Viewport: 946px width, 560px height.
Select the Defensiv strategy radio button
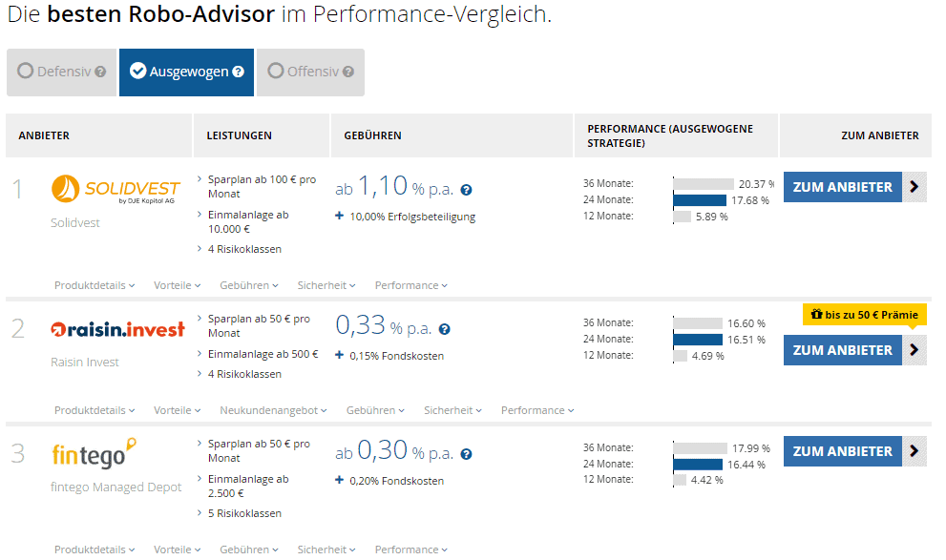tap(24, 71)
